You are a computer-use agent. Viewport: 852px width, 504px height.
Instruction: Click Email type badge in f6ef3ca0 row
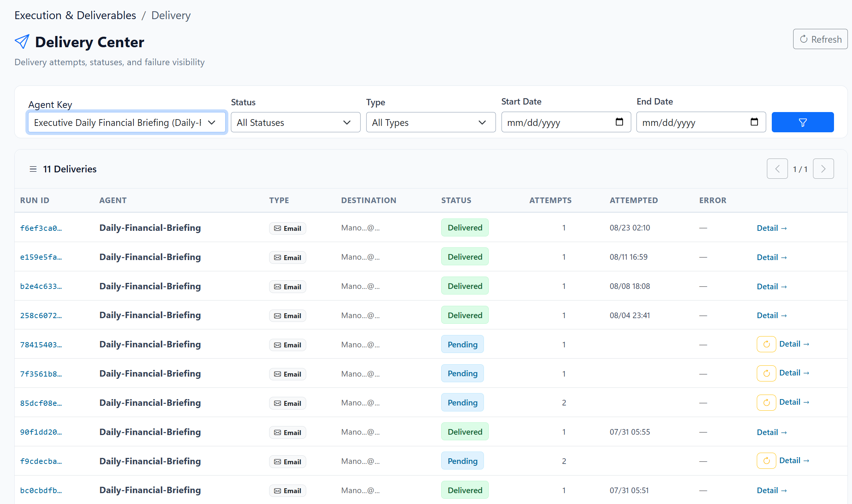pyautogui.click(x=287, y=228)
